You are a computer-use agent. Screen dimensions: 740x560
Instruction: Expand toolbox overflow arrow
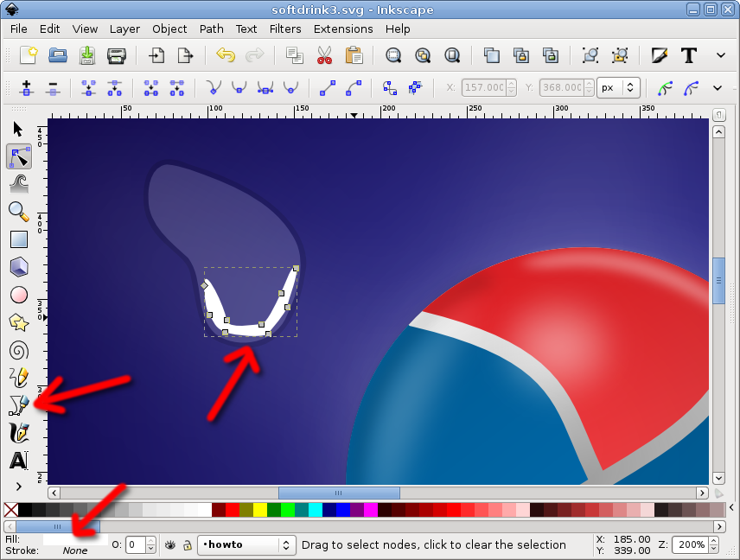pos(19,487)
